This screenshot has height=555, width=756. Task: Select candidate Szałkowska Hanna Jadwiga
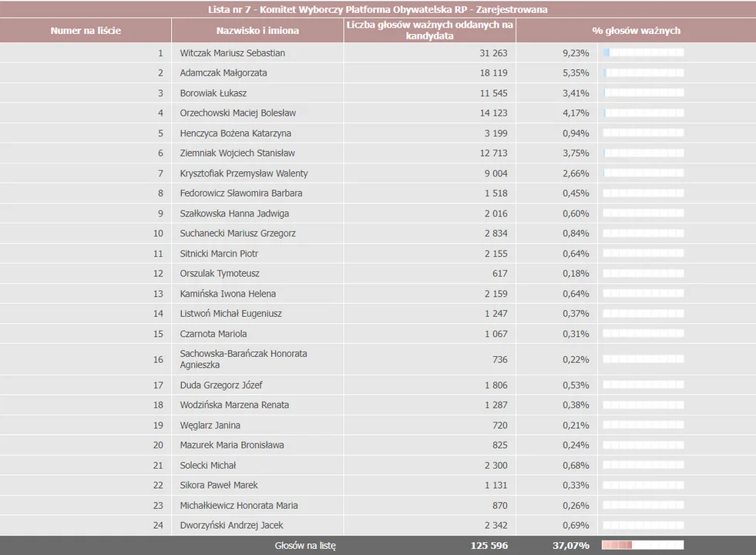coord(234,213)
